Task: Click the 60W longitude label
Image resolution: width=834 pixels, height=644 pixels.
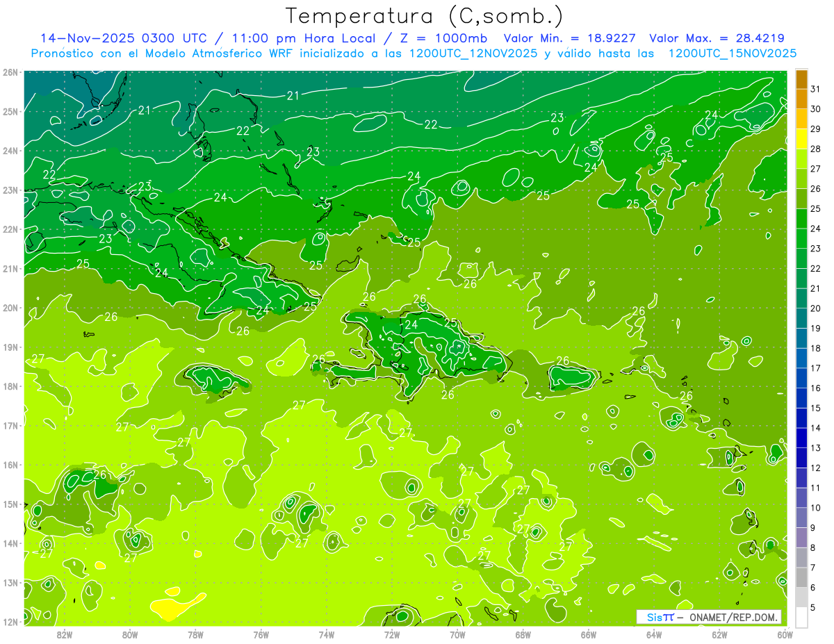Action: (x=785, y=634)
